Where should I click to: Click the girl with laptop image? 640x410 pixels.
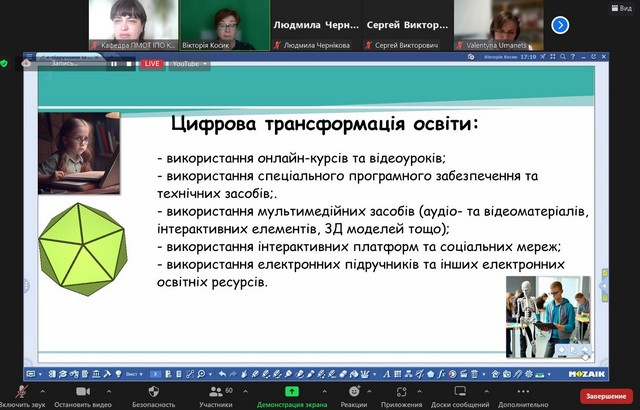79,153
